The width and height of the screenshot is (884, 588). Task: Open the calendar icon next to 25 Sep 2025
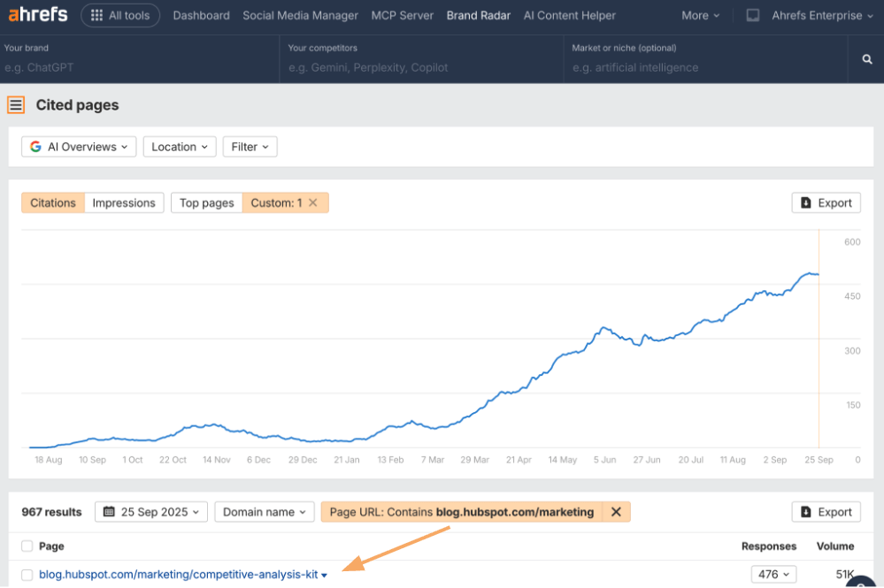[109, 511]
